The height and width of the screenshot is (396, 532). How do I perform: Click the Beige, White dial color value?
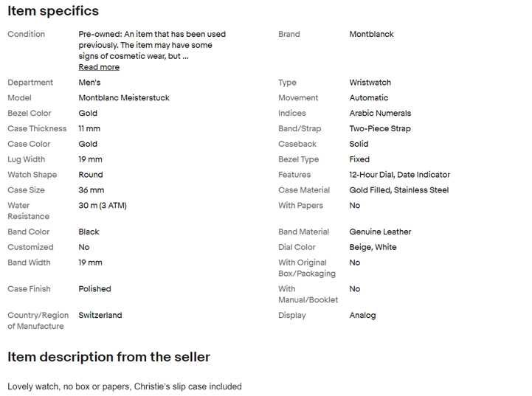click(x=373, y=248)
